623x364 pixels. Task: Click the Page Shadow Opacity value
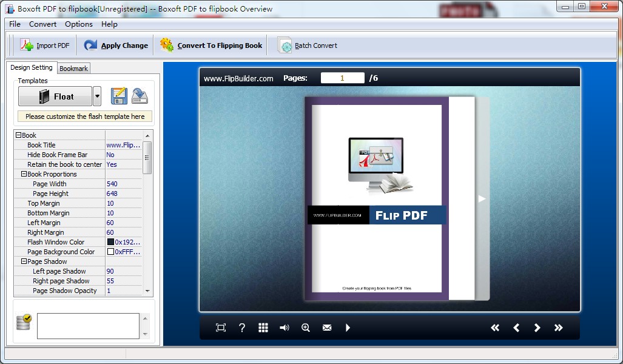point(124,291)
